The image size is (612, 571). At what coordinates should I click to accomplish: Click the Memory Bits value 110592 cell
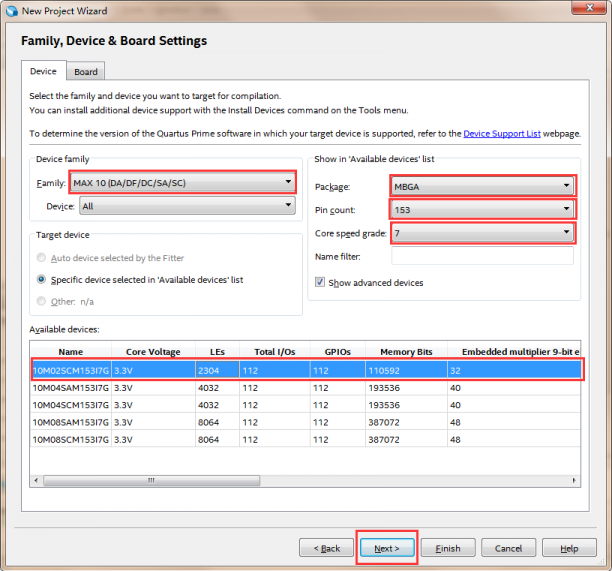(x=406, y=370)
